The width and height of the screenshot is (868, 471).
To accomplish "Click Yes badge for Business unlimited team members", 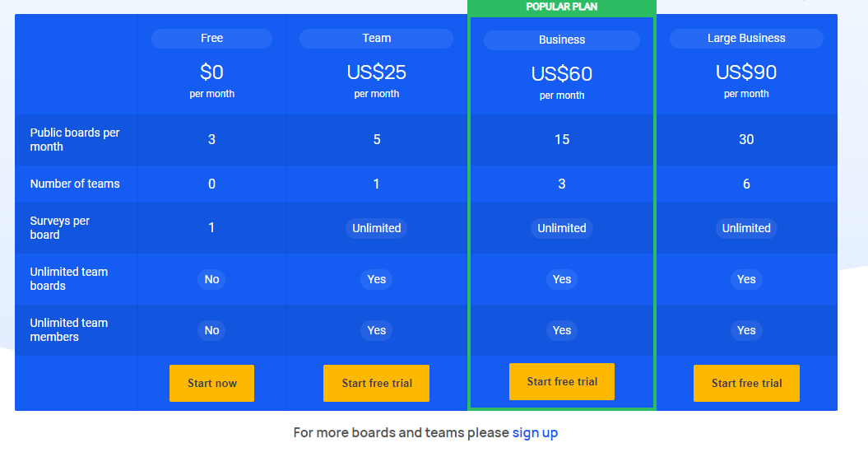I will [562, 330].
